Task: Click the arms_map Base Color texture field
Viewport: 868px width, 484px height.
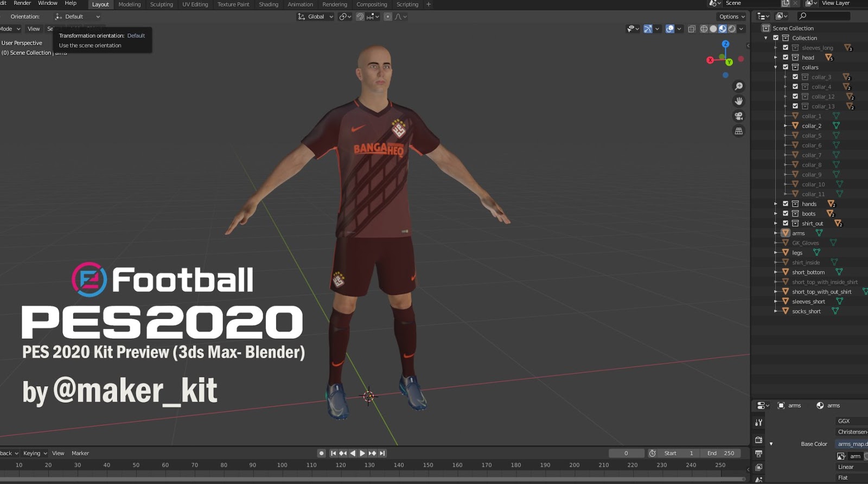Action: tap(852, 444)
